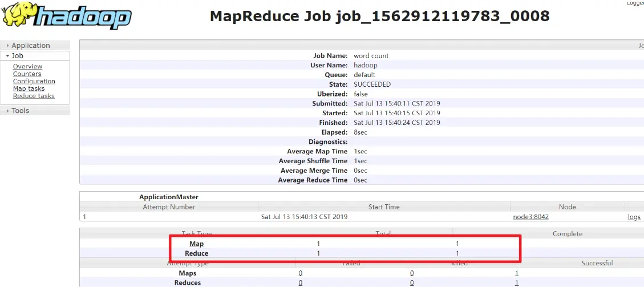The width and height of the screenshot is (644, 287).
Task: Click the Diagnostics field label
Action: (328, 142)
